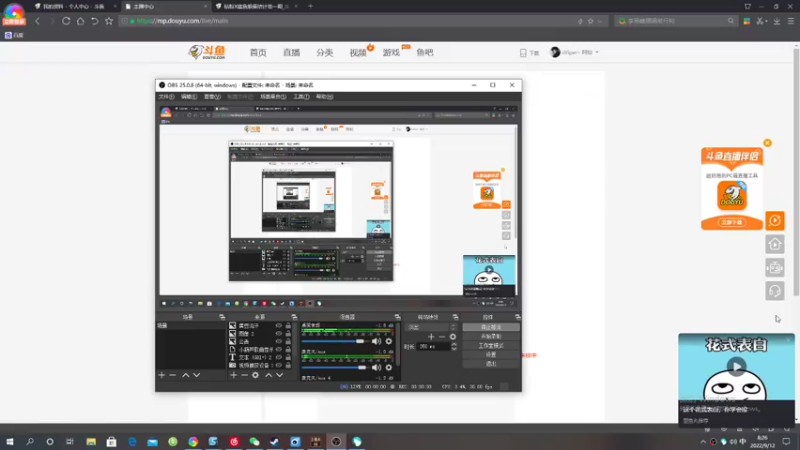This screenshot has height=450, width=800.
Task: Show hidden system tray icons chevron
Action: coord(703,442)
